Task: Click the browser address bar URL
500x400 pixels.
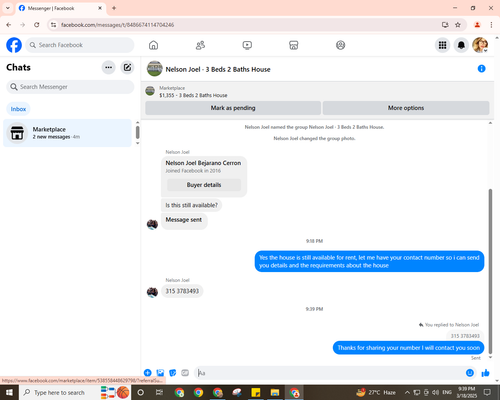Action: tap(117, 25)
